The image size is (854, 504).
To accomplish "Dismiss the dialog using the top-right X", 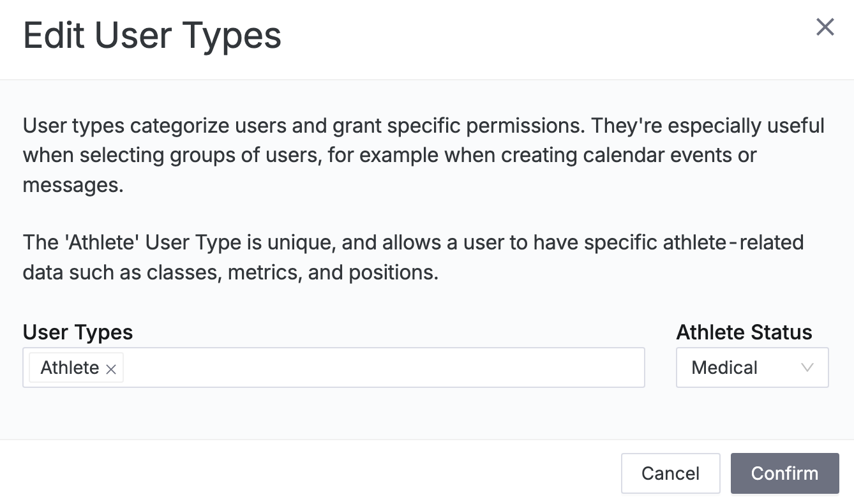I will [825, 27].
